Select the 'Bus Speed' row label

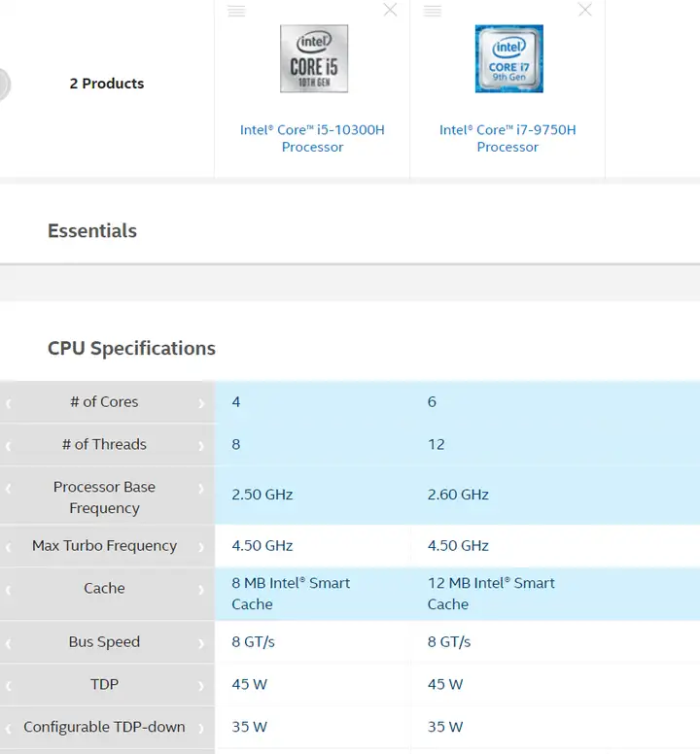tap(104, 641)
